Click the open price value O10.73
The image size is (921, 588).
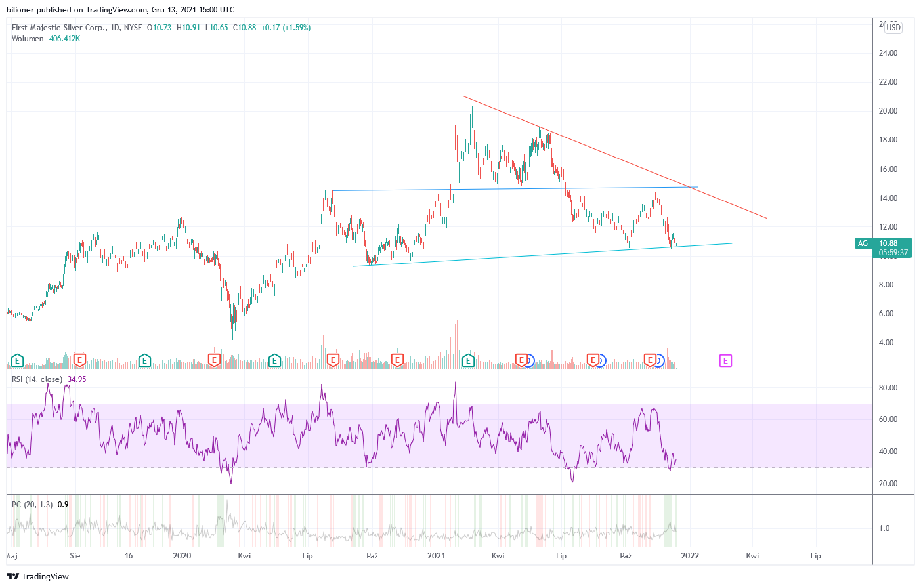(159, 28)
